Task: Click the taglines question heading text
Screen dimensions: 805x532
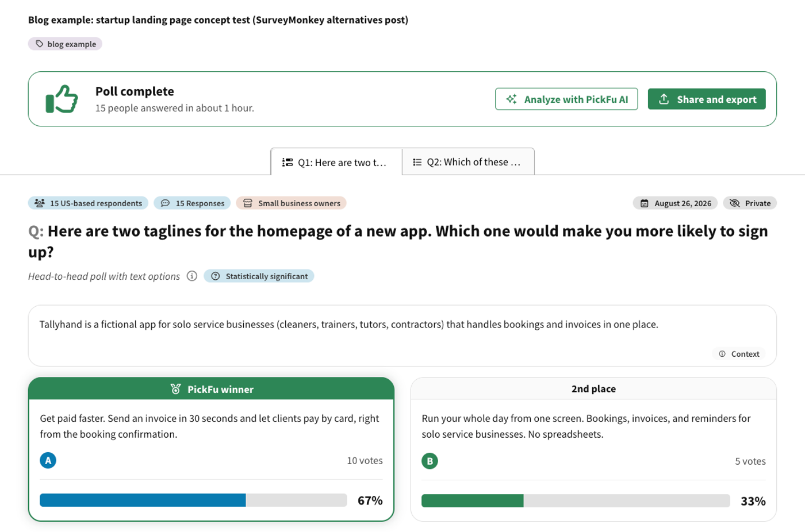Action: pyautogui.click(x=398, y=241)
